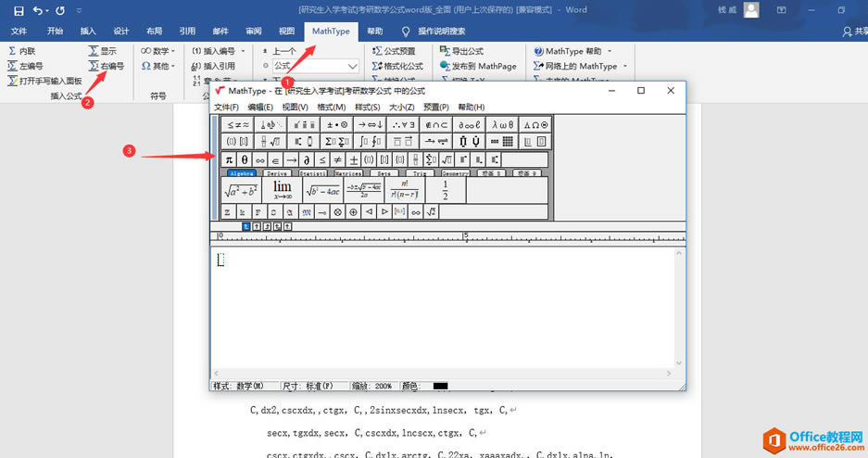Open Word 帮助 ribbon tab
The height and width of the screenshot is (458, 868).
coord(375,31)
